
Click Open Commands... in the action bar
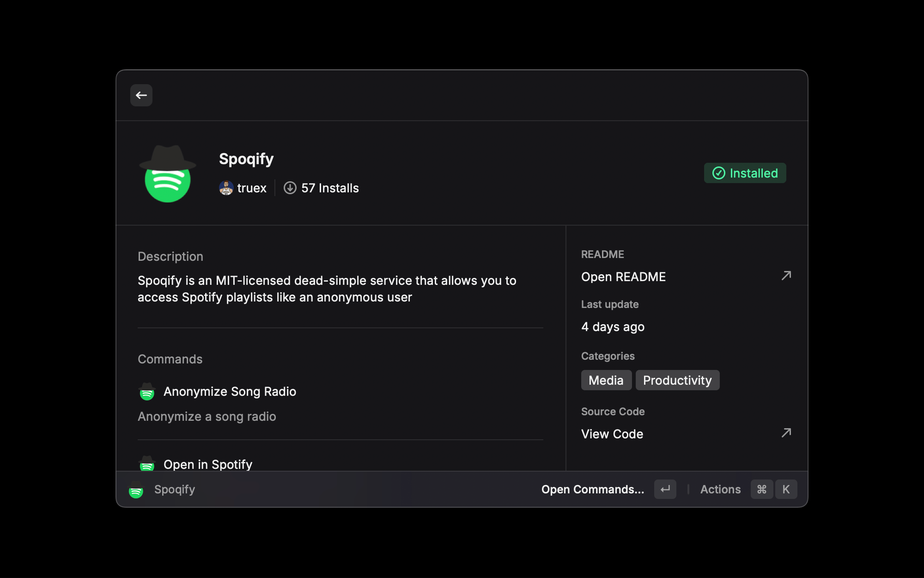[x=593, y=489]
